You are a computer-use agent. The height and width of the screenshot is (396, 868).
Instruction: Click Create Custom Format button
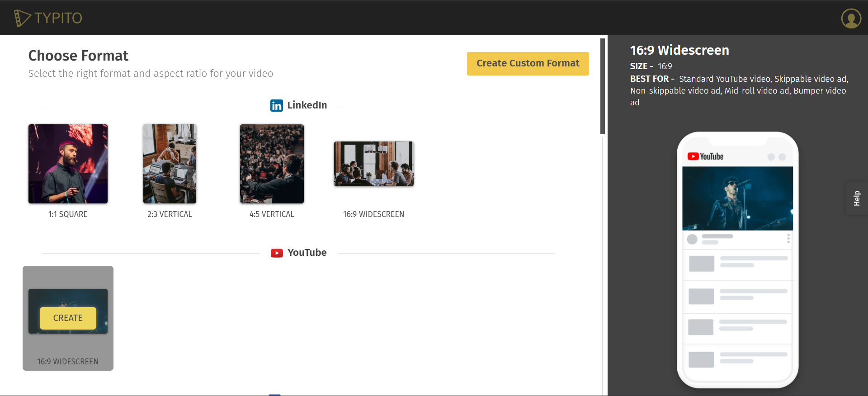point(528,63)
